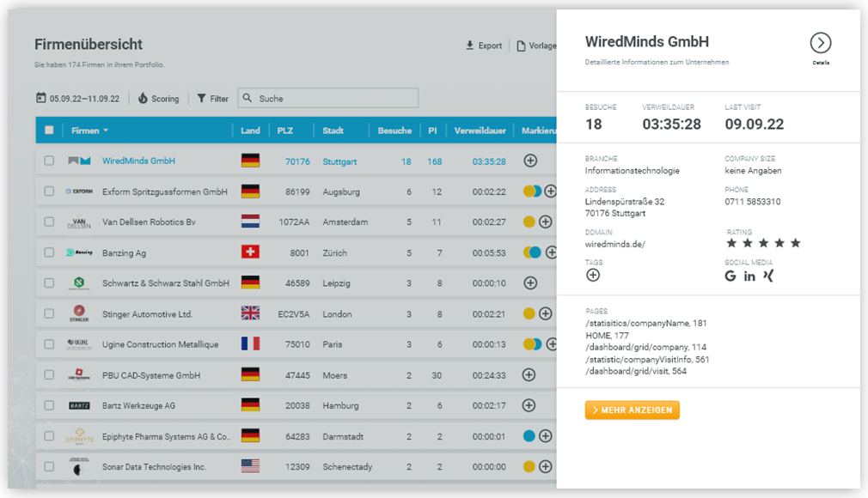Screen dimensions: 868x498
Task: Click the MEHR ANZEIGEN button
Action: coord(633,410)
